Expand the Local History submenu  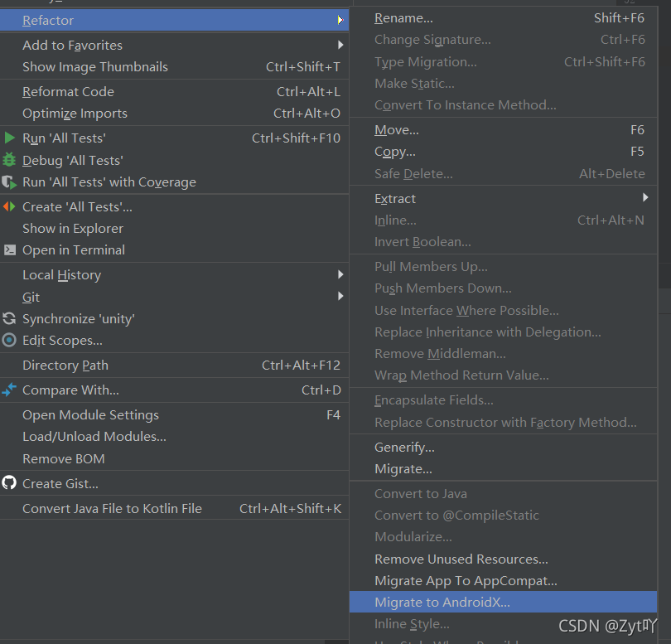[x=340, y=274]
